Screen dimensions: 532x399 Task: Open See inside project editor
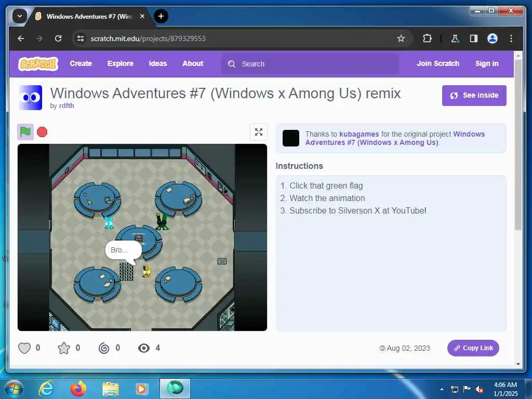click(474, 96)
